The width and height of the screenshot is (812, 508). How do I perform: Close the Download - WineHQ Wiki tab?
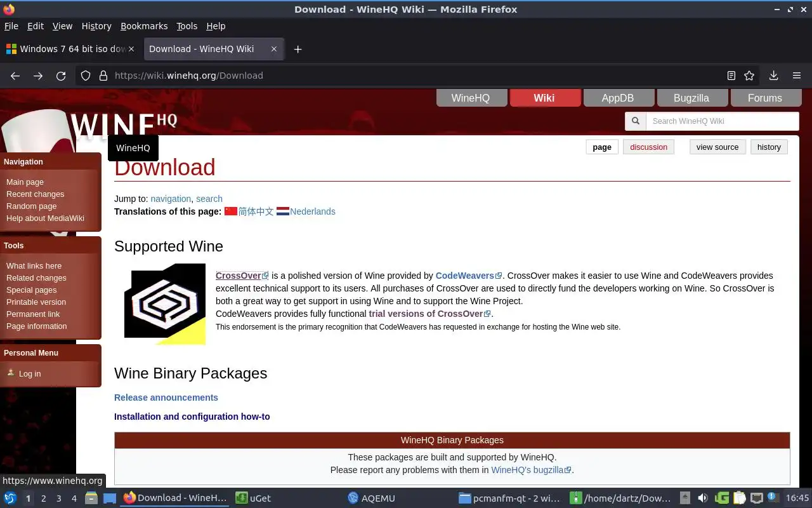(274, 49)
